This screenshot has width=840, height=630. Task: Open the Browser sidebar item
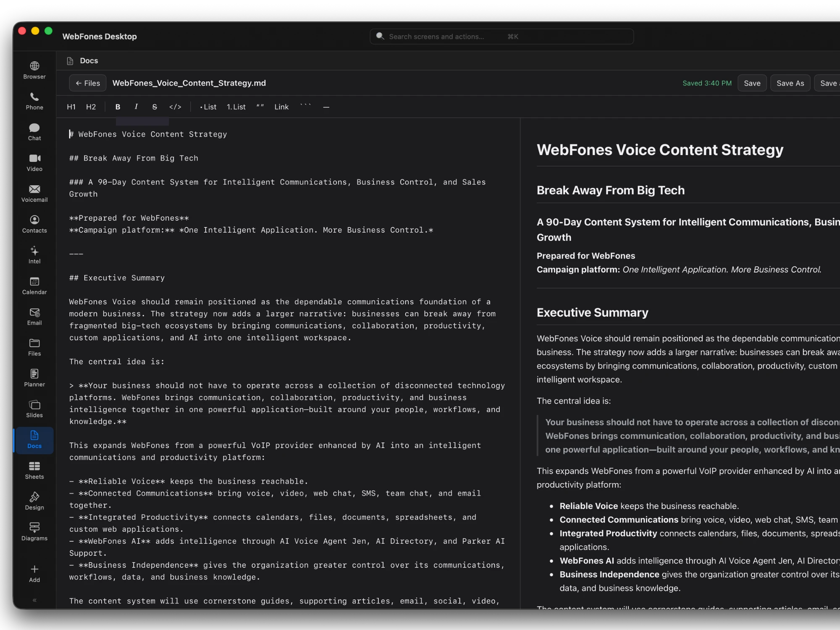point(34,71)
